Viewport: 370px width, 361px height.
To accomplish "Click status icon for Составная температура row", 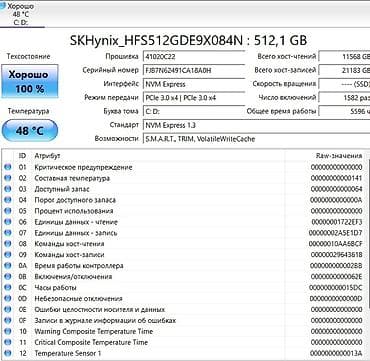I will [x=7, y=178].
